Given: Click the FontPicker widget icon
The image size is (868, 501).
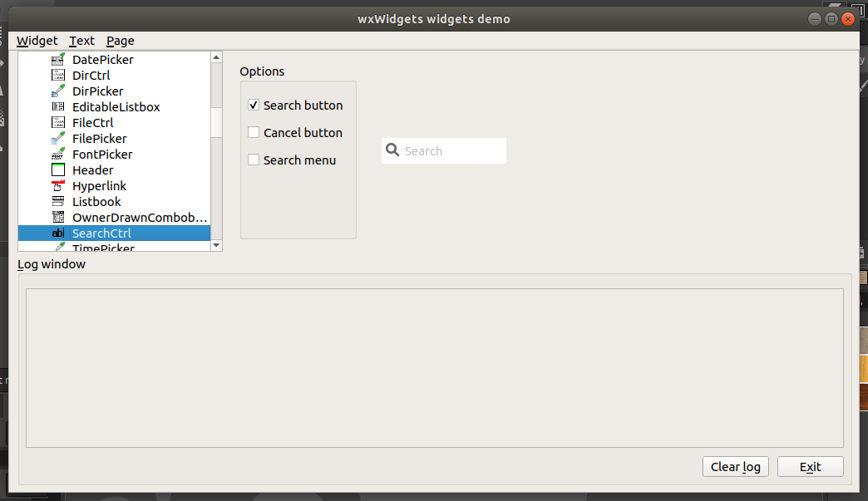Looking at the screenshot, I should coord(57,154).
